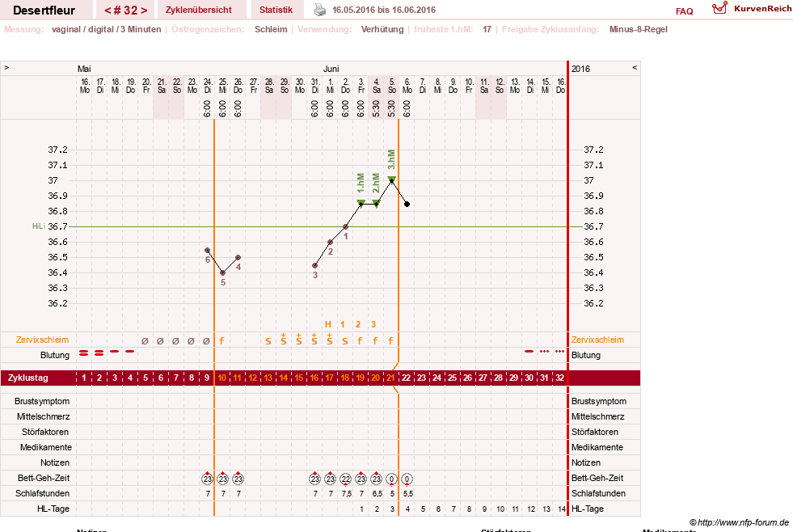The height and width of the screenshot is (532, 793).
Task: Click cycle day 10 in the Zyklustag bar
Action: 221,378
